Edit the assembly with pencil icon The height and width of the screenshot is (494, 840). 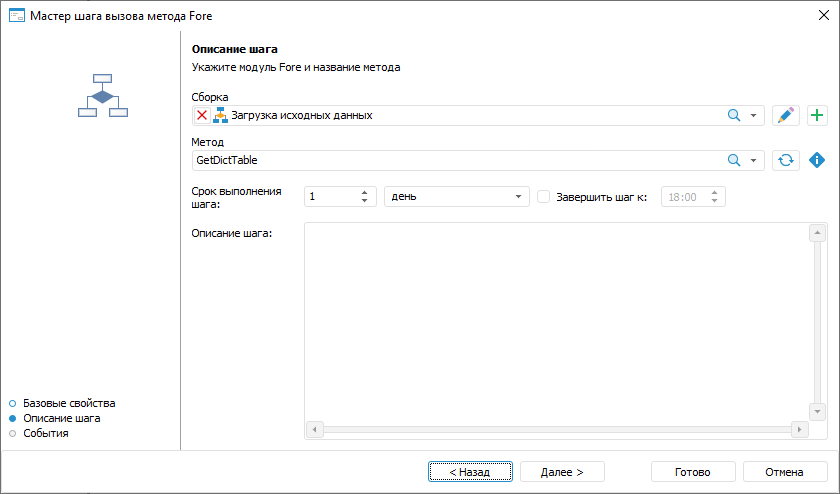786,116
